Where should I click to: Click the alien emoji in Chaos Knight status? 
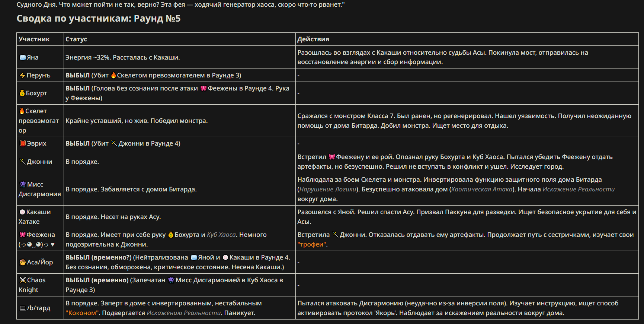point(171,280)
